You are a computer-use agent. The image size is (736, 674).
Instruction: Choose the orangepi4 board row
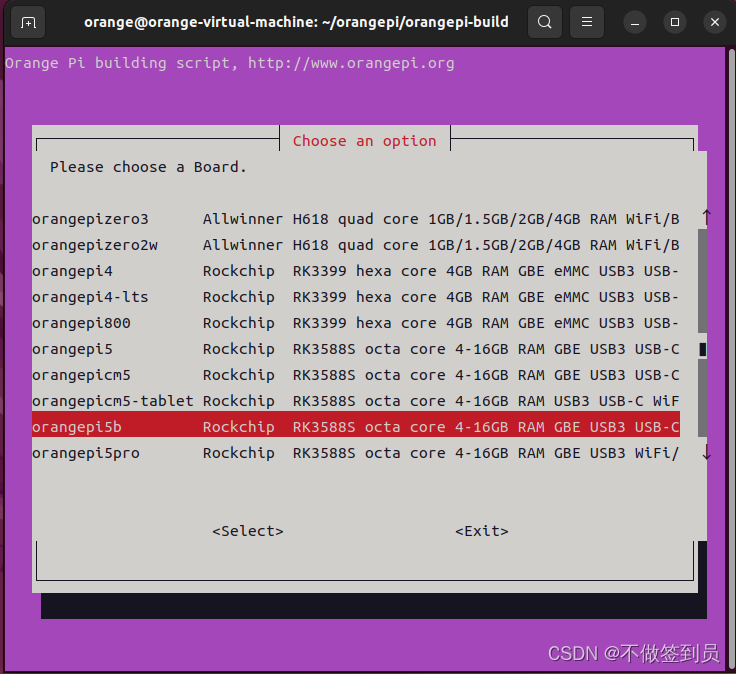coord(356,271)
